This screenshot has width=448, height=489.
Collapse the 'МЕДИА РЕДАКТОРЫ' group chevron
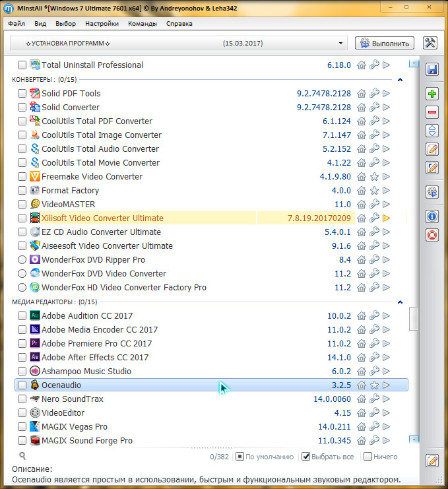pos(400,302)
